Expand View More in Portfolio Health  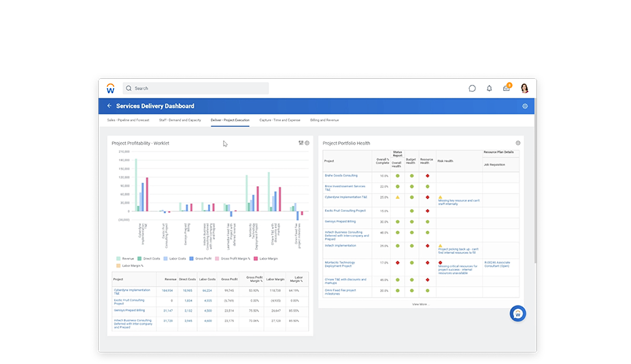click(420, 304)
